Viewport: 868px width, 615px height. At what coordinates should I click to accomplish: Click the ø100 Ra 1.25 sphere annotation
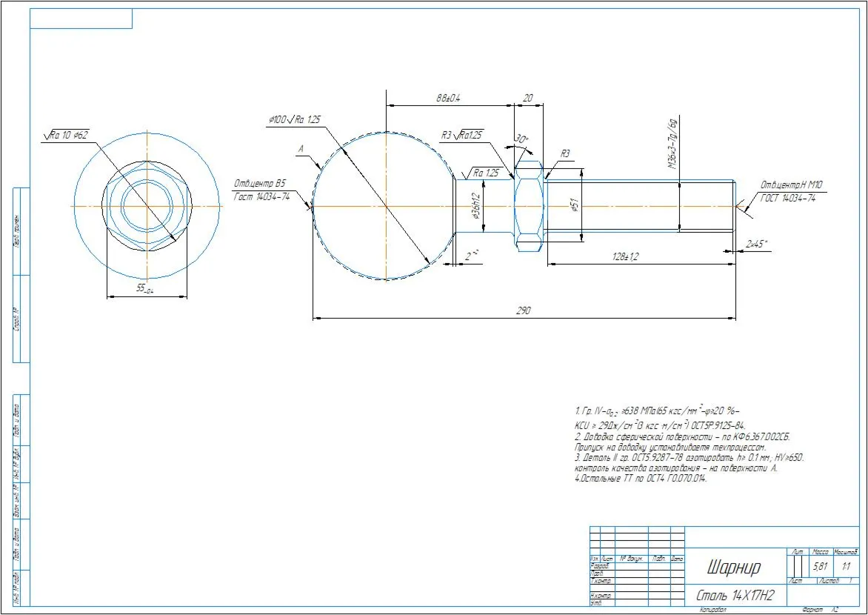pyautogui.click(x=294, y=120)
